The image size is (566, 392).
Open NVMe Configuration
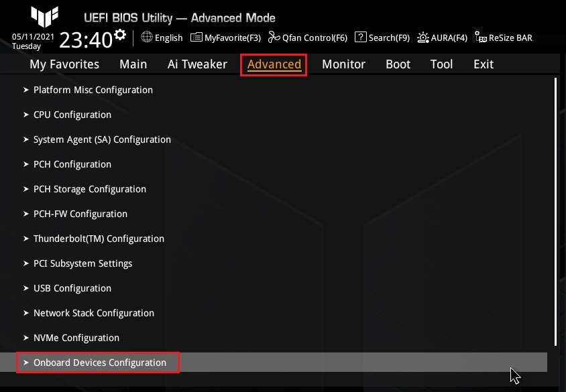(x=76, y=338)
